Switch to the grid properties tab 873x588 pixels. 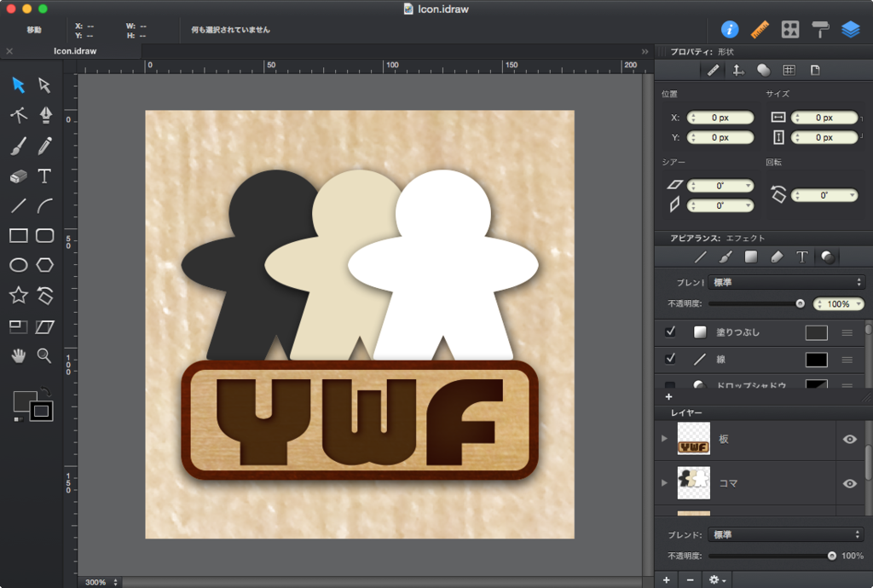coord(789,70)
